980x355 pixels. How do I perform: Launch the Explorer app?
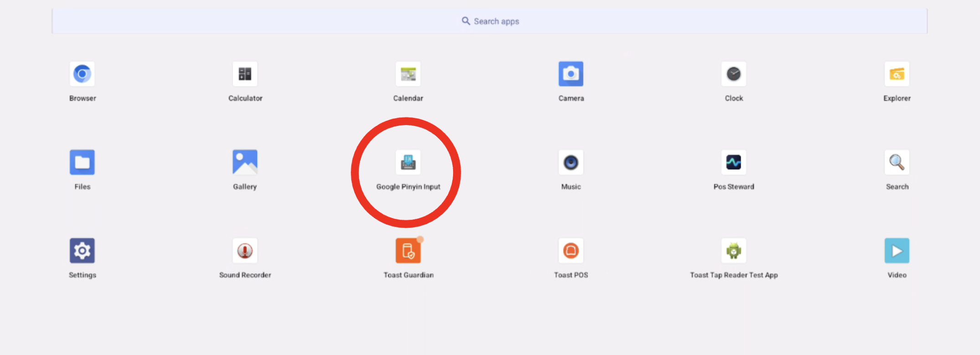point(897,74)
